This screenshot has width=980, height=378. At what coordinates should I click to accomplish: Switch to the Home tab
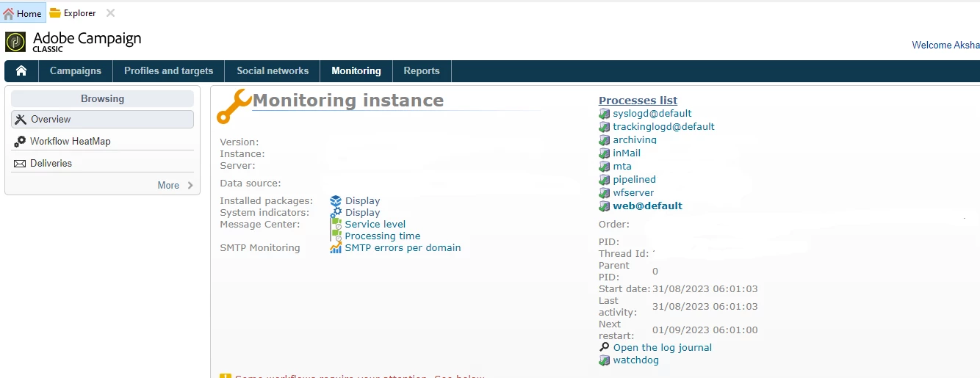coord(23,13)
